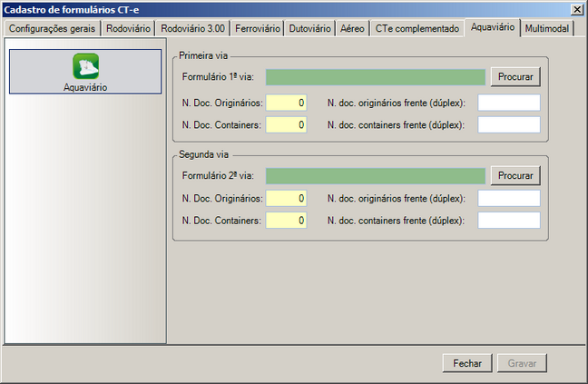Image resolution: width=588 pixels, height=384 pixels.
Task: Open the Configurações gerais tab
Action: click(52, 28)
